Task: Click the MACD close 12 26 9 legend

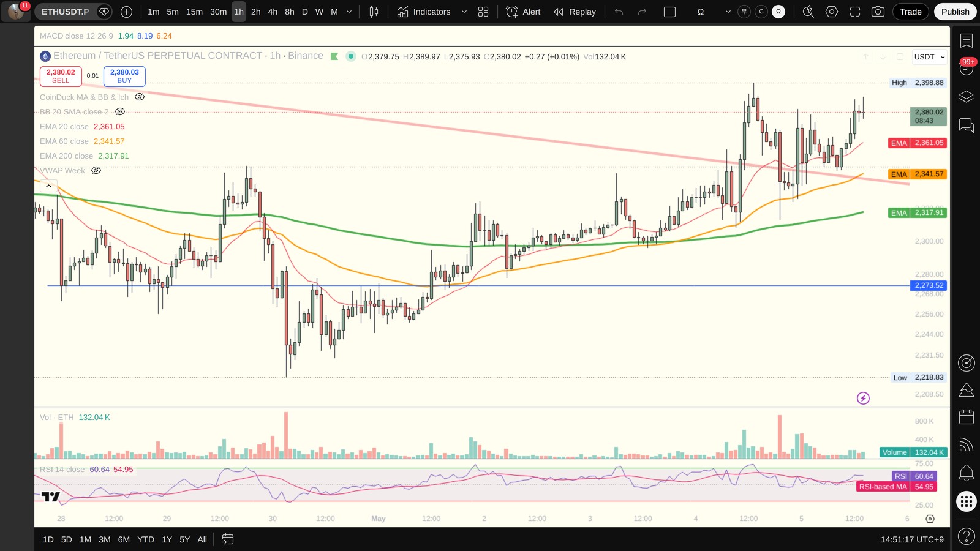Action: tap(77, 36)
